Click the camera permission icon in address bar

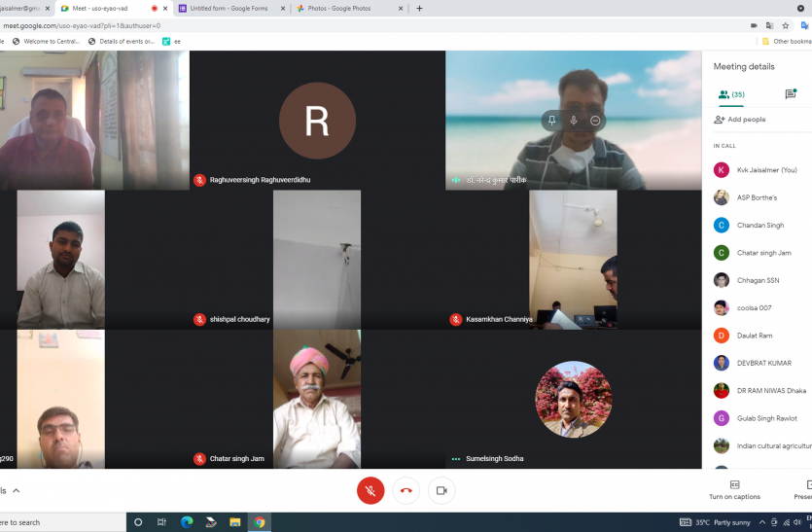coord(754,25)
